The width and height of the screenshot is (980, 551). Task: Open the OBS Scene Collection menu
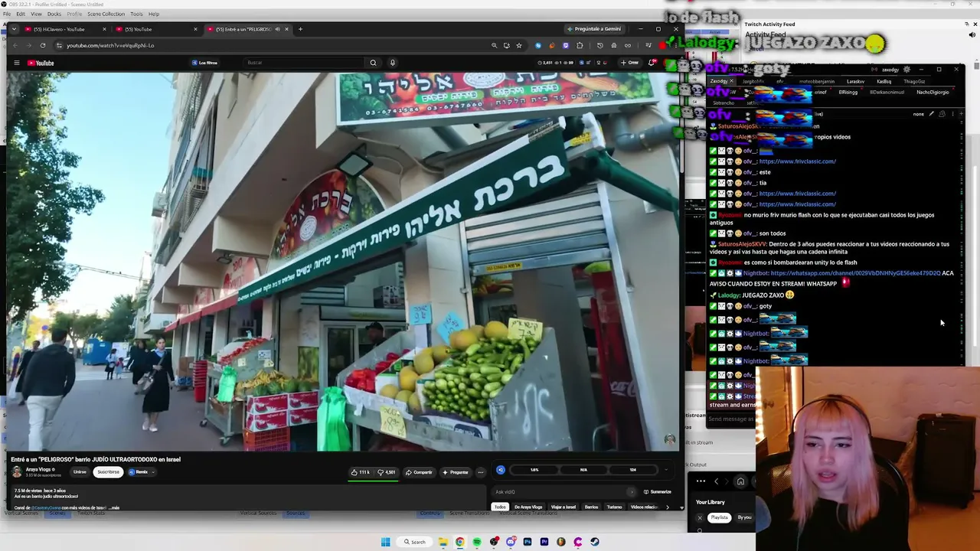(106, 14)
